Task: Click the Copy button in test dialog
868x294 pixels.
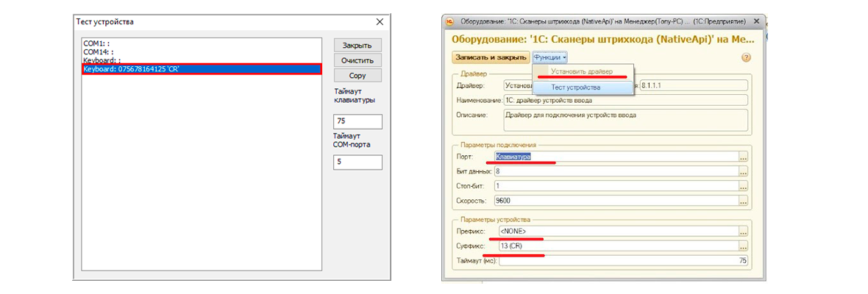Action: (x=357, y=75)
